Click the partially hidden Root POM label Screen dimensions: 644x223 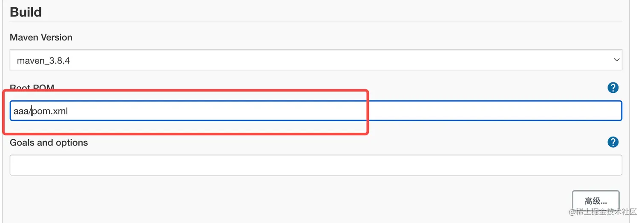pos(32,87)
